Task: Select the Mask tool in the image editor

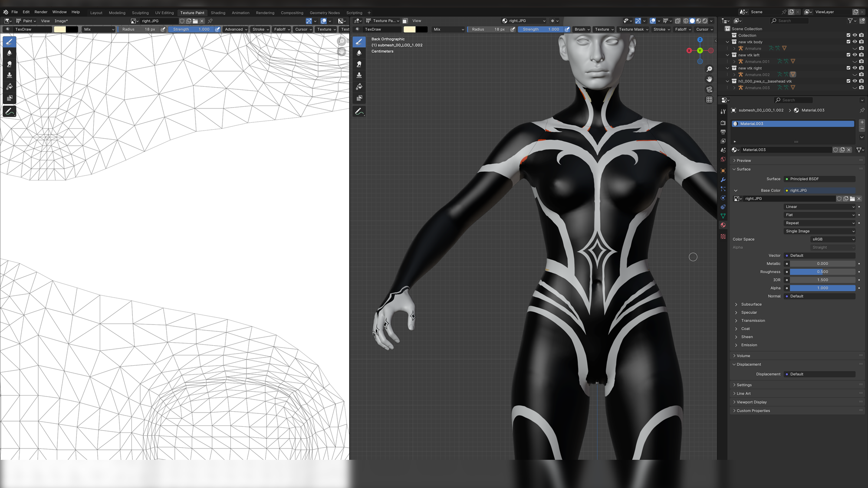Action: pos(9,98)
